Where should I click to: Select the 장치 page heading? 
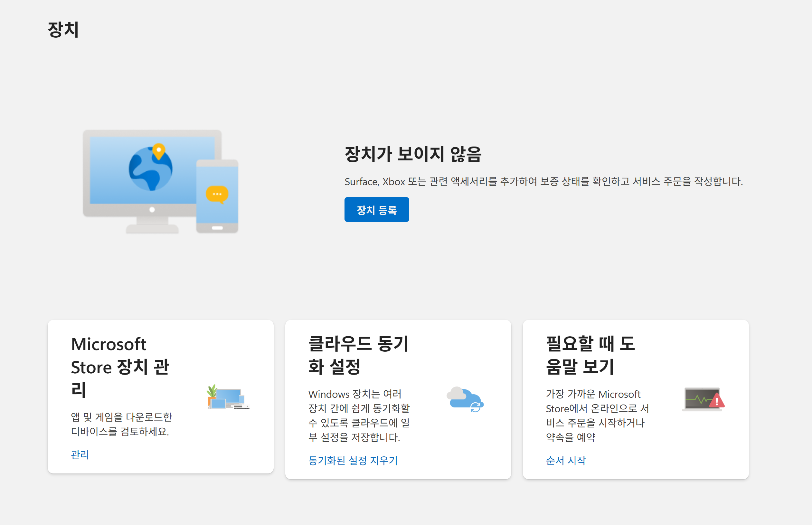coord(63,29)
